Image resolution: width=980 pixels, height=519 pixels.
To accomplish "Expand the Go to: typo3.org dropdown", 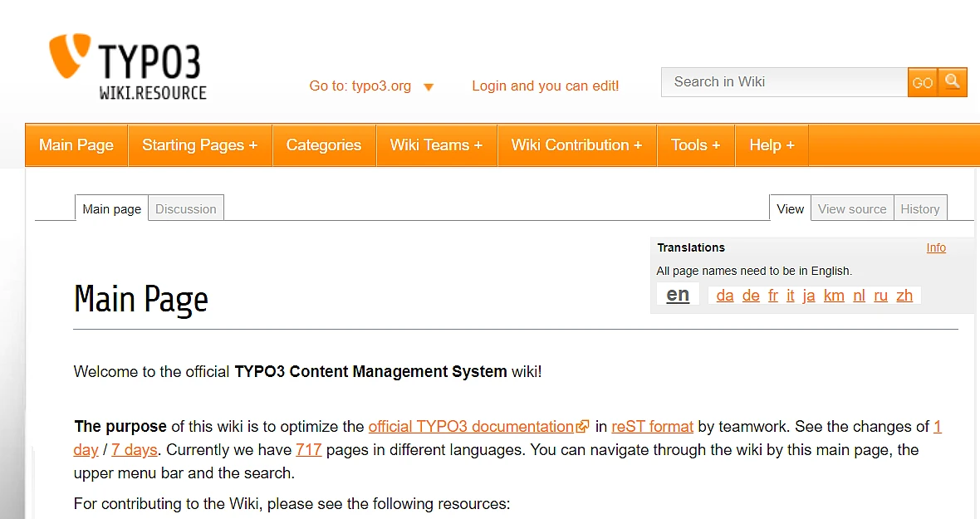I will pos(371,86).
